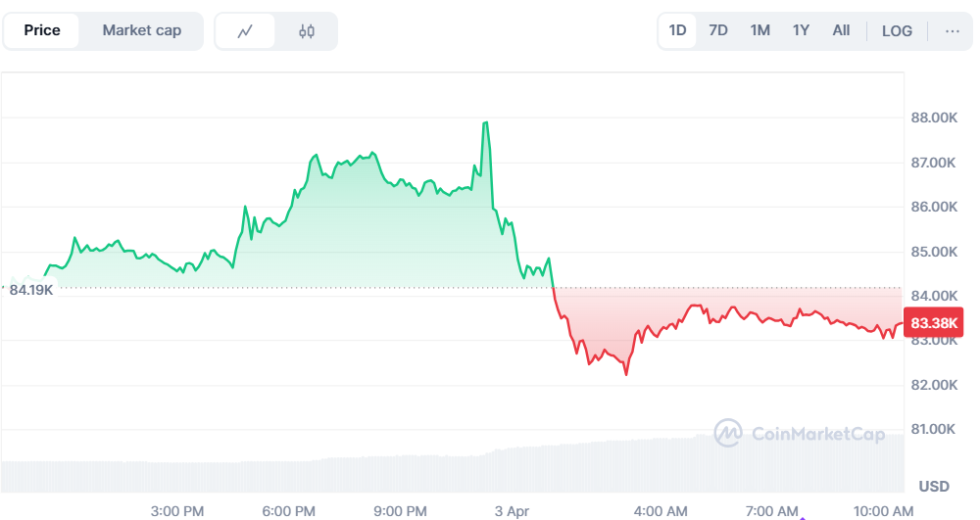Toggle LOG scale on the chart

[x=897, y=30]
